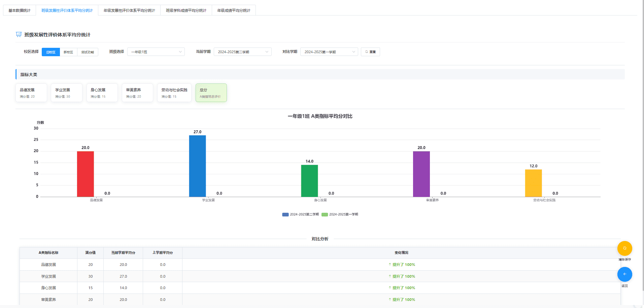Open the 对比学期 comparison semester dropdown
The width and height of the screenshot is (644, 308).
329,52
